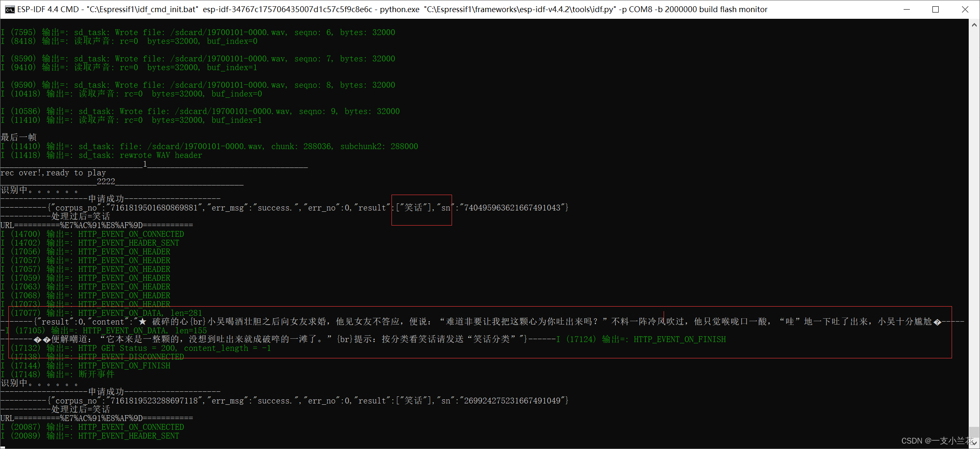Click log line with timestamp (8418)
Viewport: 980px width, 449px height.
[129, 41]
